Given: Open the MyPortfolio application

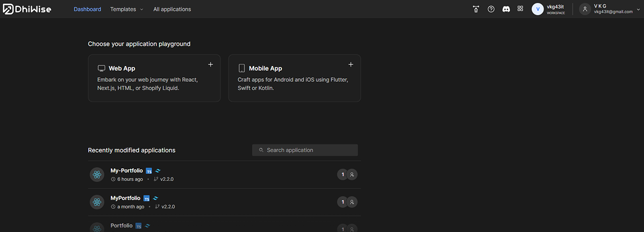Looking at the screenshot, I should click(x=125, y=198).
